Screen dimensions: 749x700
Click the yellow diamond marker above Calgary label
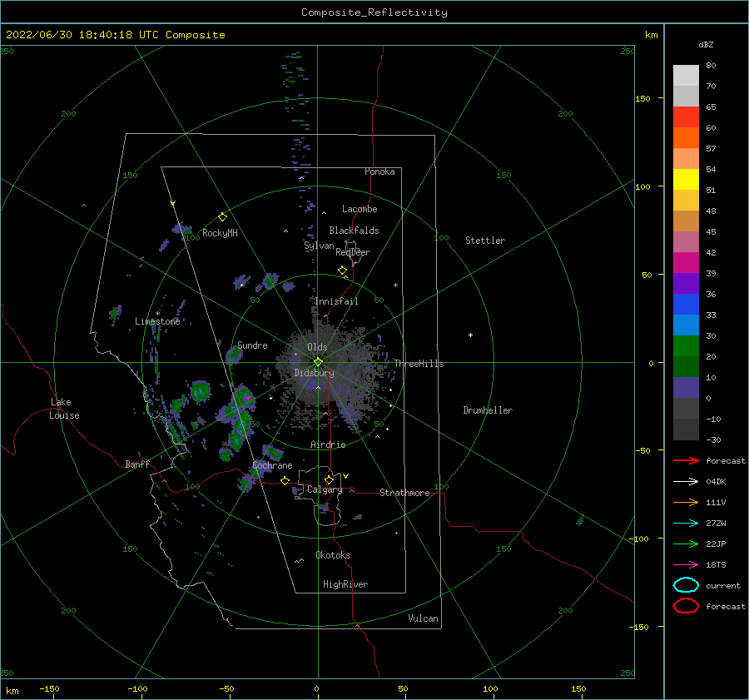(x=329, y=479)
